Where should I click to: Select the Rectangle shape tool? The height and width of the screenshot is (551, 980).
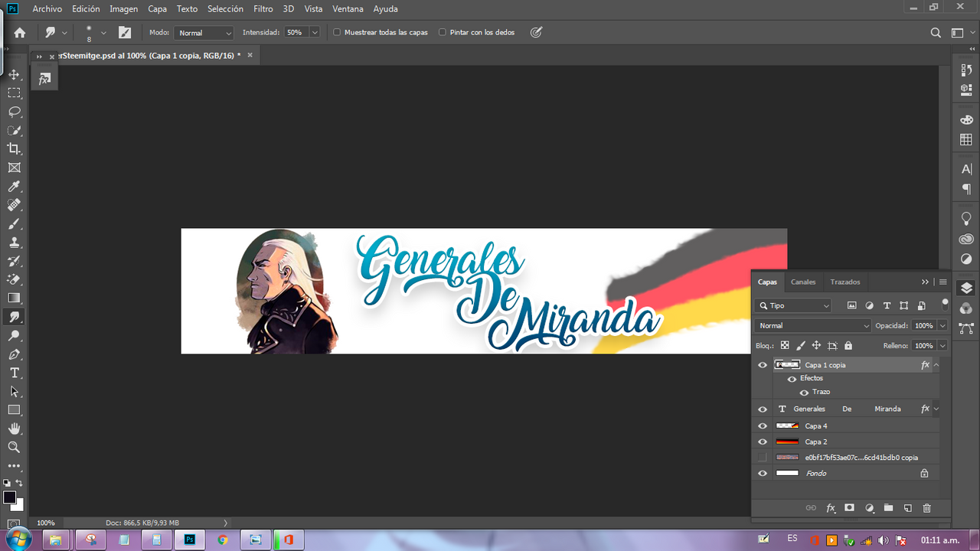tap(14, 410)
